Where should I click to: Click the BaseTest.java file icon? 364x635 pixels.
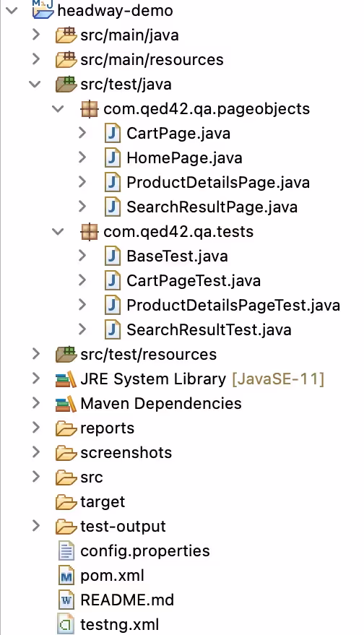tap(112, 256)
